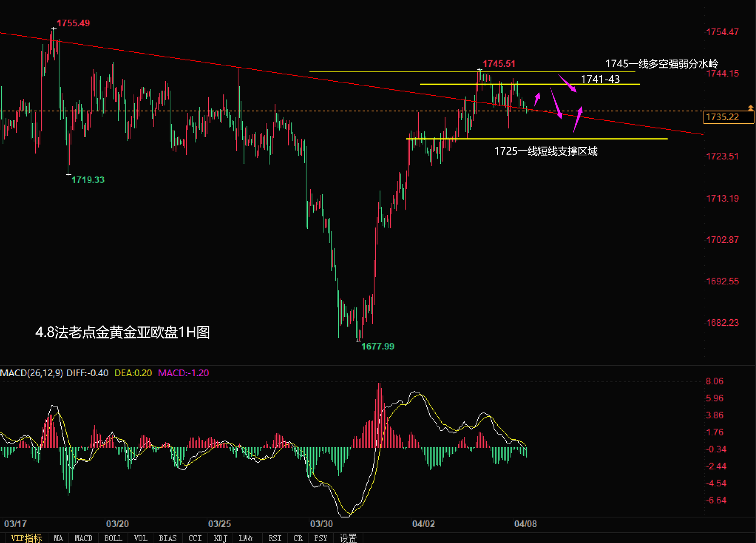This screenshot has width=756, height=543.
Task: Select the MACD indicator tab
Action: click(x=83, y=538)
